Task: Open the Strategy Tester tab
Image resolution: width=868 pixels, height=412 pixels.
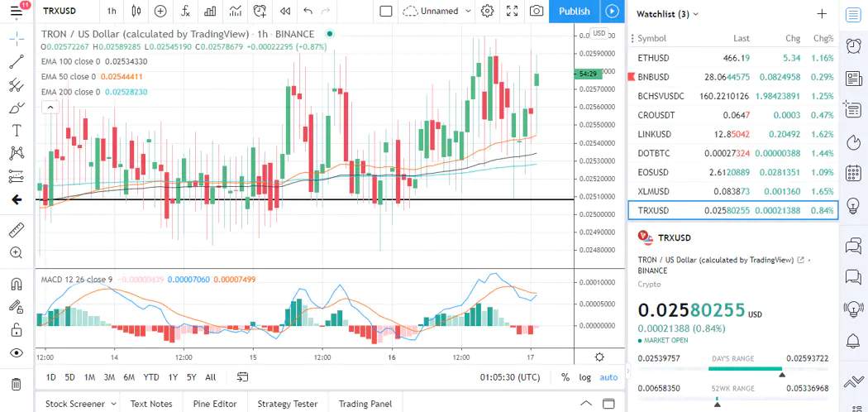Action: [288, 404]
